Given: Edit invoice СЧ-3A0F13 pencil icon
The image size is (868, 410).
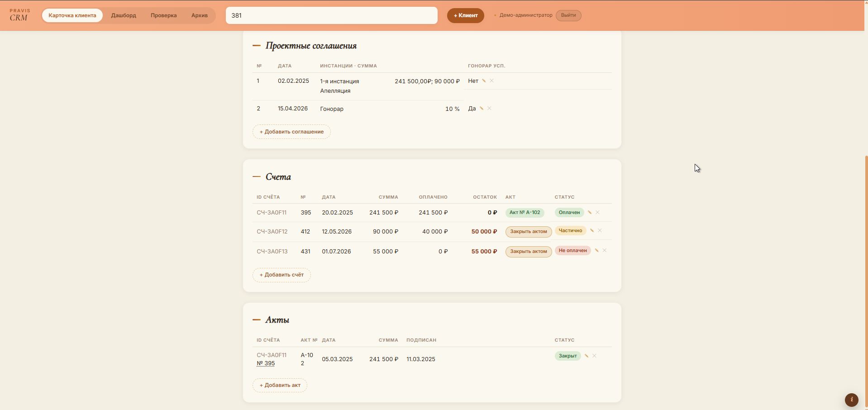Looking at the screenshot, I should (596, 250).
